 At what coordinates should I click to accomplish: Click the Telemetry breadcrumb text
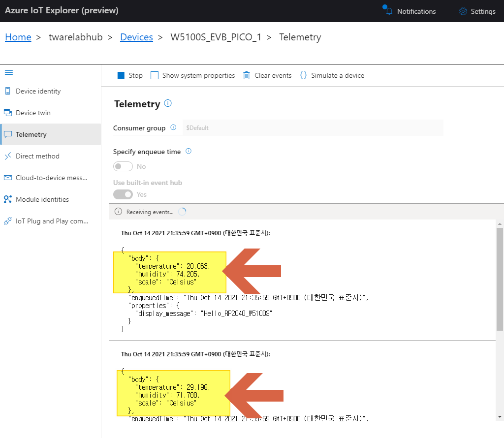tap(300, 37)
